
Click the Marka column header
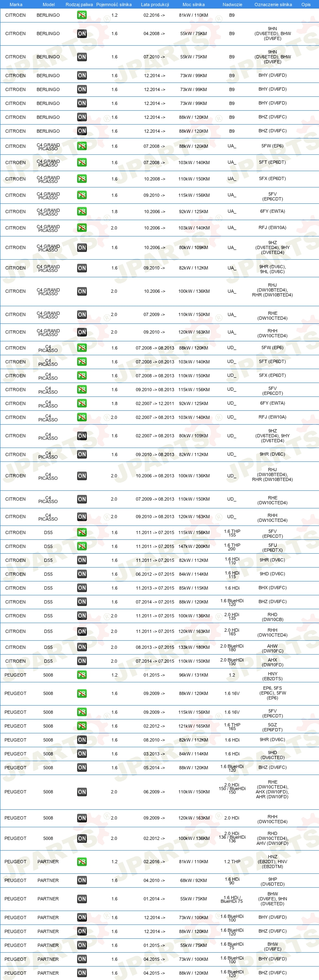pyautogui.click(x=16, y=4)
